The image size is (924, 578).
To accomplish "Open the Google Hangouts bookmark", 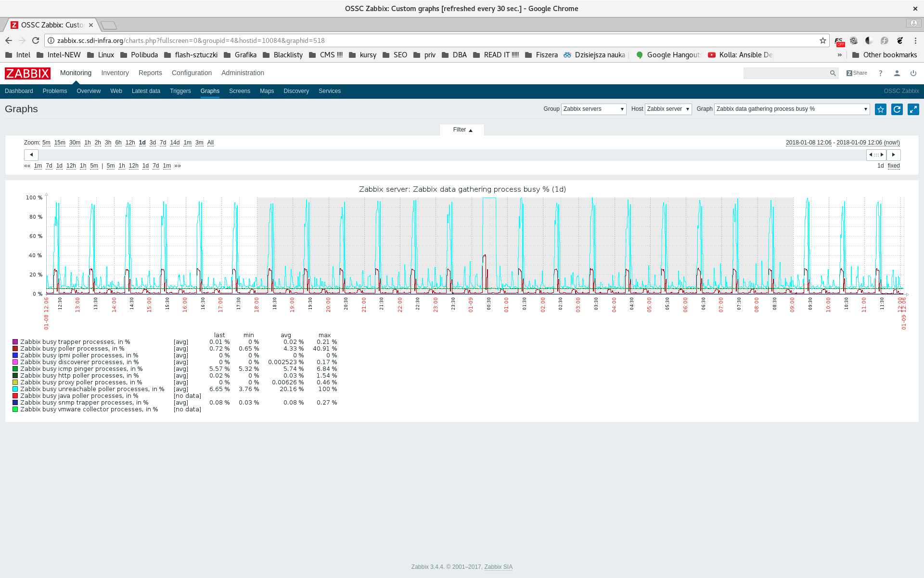I will pyautogui.click(x=668, y=55).
